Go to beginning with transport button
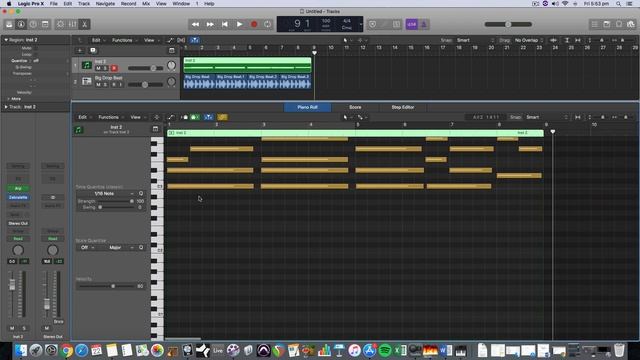Viewport: 640px width, 360px height. (x=225, y=24)
